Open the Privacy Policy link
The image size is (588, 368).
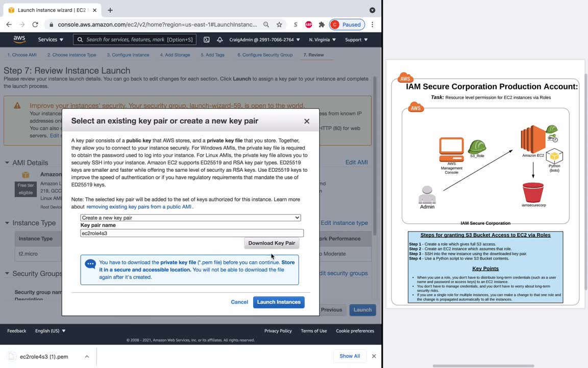[x=278, y=331]
